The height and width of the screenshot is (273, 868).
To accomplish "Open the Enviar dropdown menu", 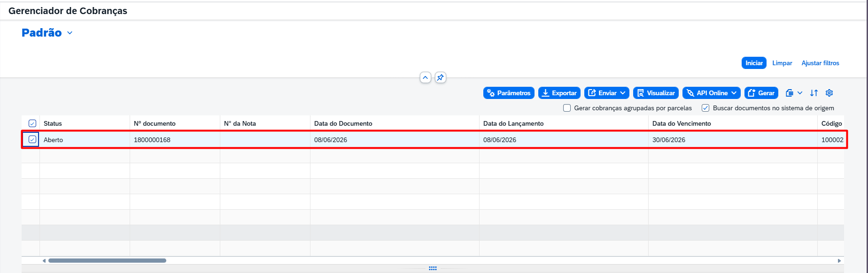I will click(607, 93).
